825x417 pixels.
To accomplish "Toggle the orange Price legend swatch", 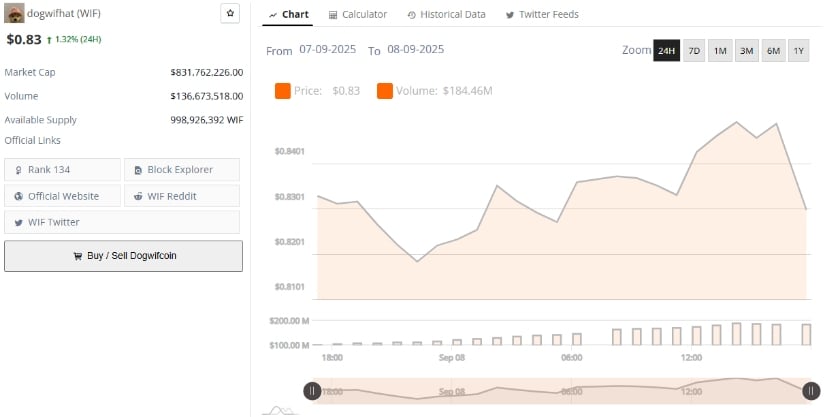I will (283, 91).
